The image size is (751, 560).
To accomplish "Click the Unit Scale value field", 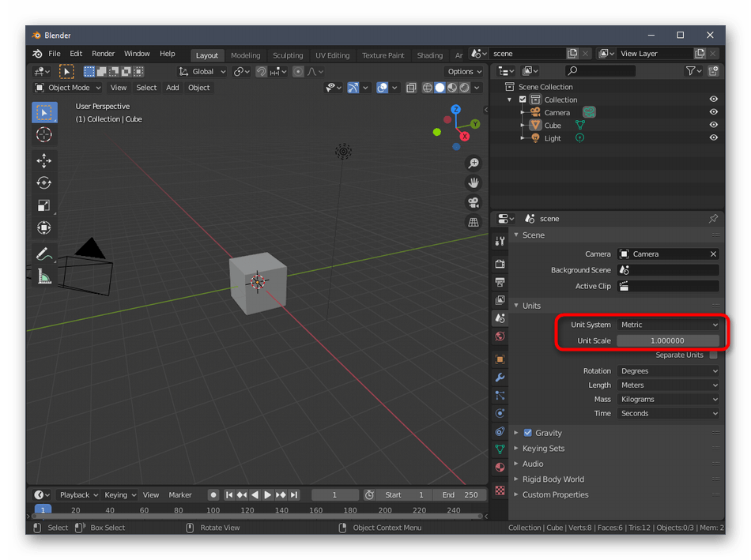I will tap(668, 340).
